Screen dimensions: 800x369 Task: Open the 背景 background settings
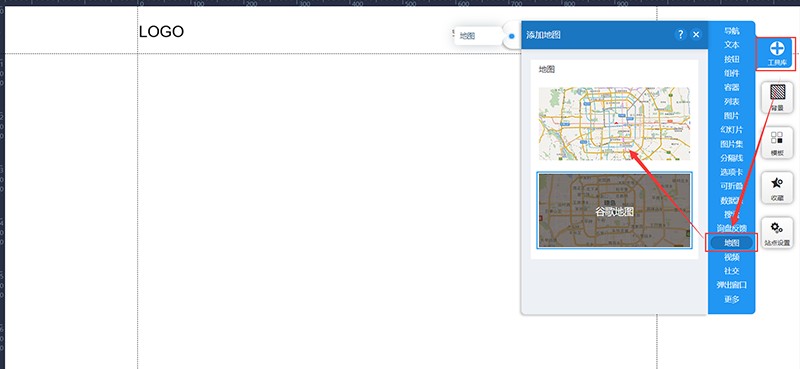pos(777,97)
